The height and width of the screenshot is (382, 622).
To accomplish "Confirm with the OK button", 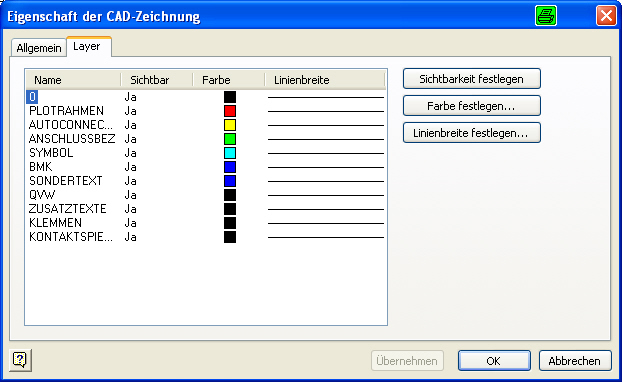I will coord(494,361).
